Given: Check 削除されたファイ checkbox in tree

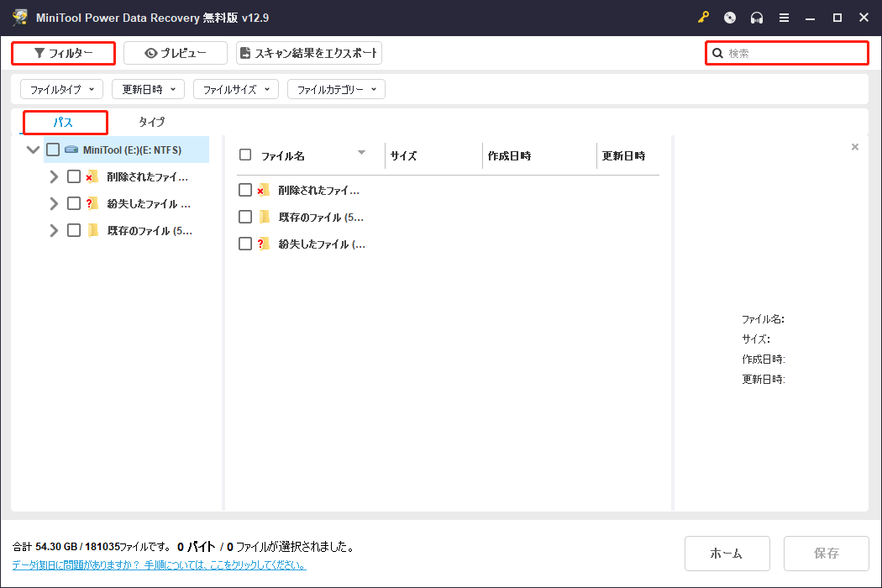Looking at the screenshot, I should coord(74,176).
